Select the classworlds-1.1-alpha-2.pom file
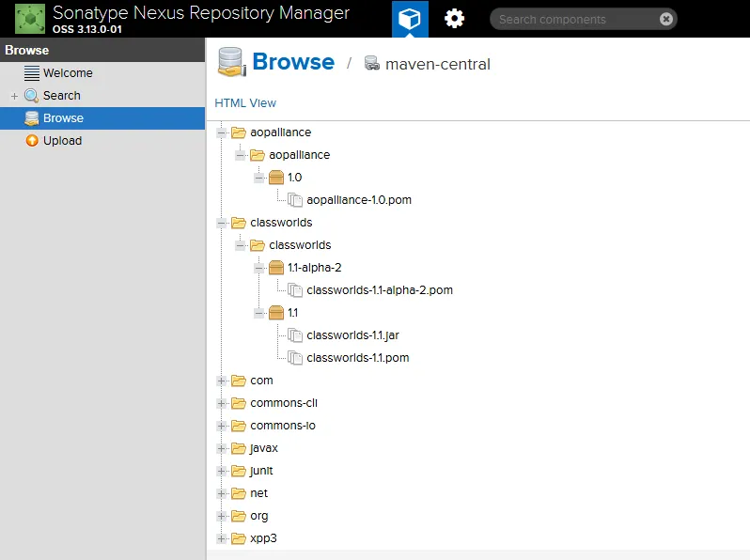 pyautogui.click(x=380, y=290)
